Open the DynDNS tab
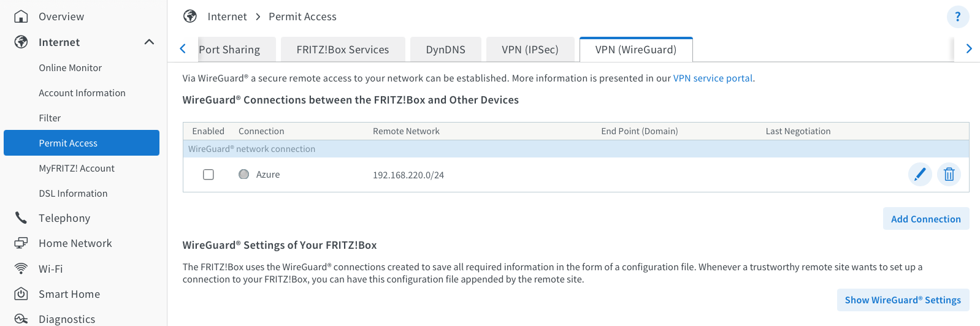This screenshot has width=980, height=326. tap(445, 50)
